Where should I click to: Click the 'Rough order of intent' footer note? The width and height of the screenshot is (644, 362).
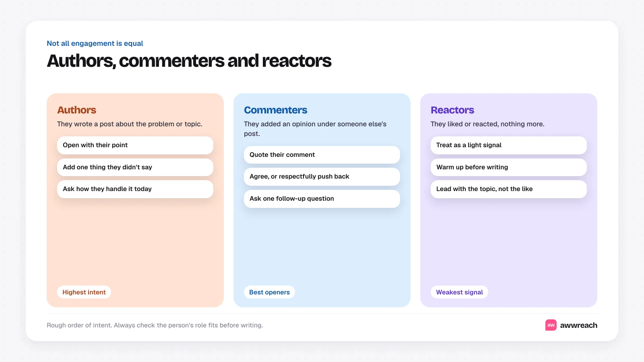click(x=155, y=325)
